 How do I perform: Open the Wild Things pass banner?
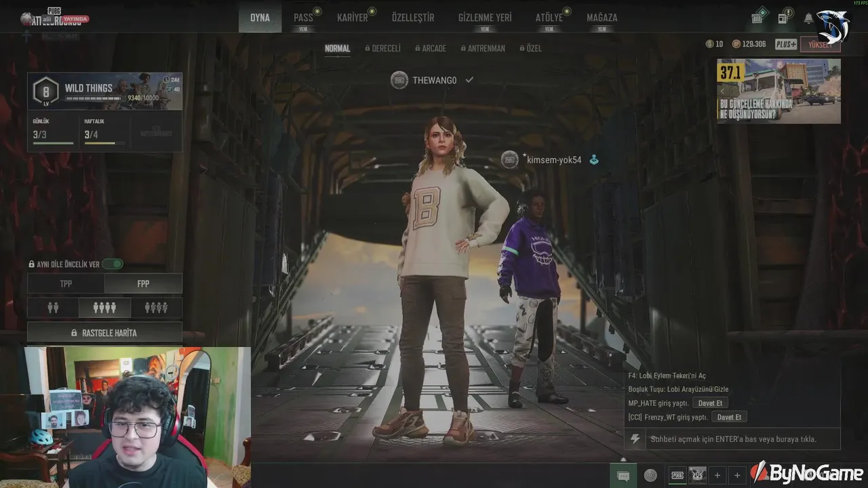point(105,91)
